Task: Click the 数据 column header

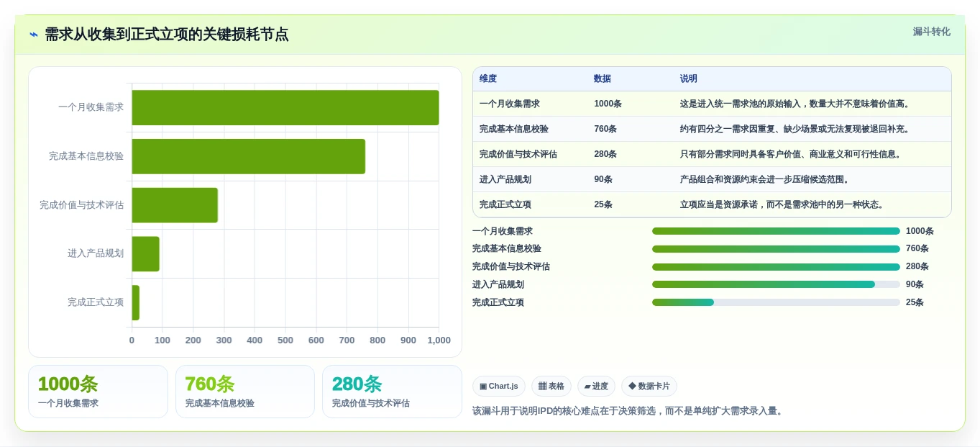Action: (x=603, y=78)
